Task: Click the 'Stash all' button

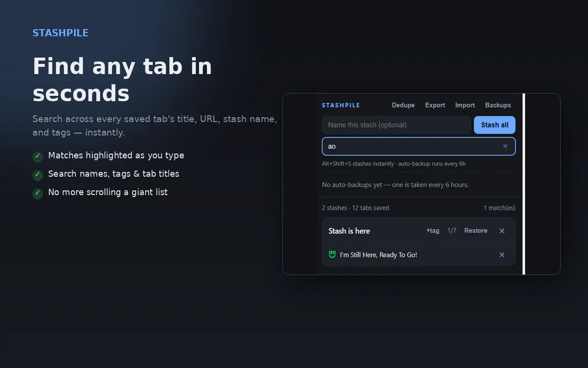Action: point(495,125)
